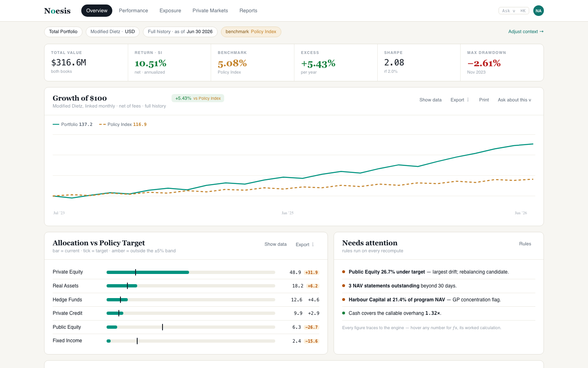The width and height of the screenshot is (588, 368).
Task: Click the Sharpe 2.08 value
Action: pyautogui.click(x=394, y=63)
